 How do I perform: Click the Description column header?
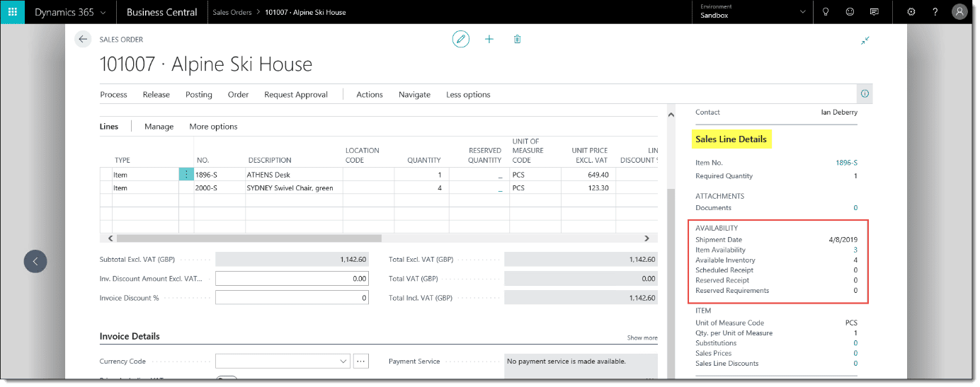(270, 160)
